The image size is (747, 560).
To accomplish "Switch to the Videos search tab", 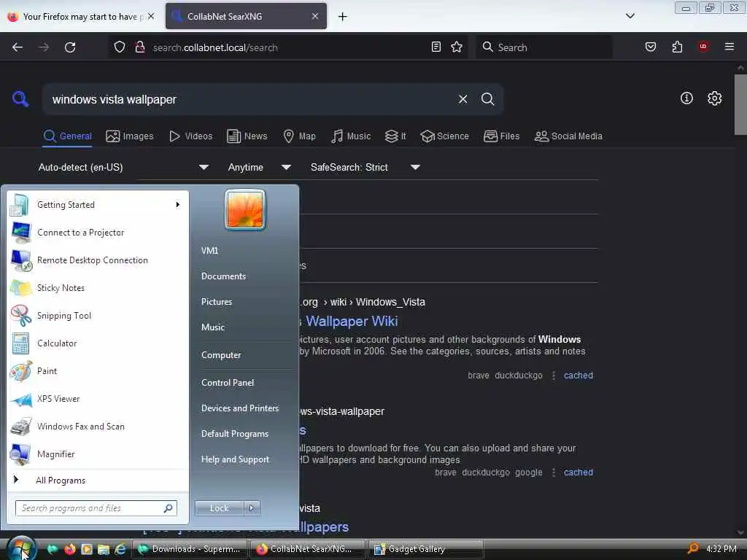I will (191, 136).
